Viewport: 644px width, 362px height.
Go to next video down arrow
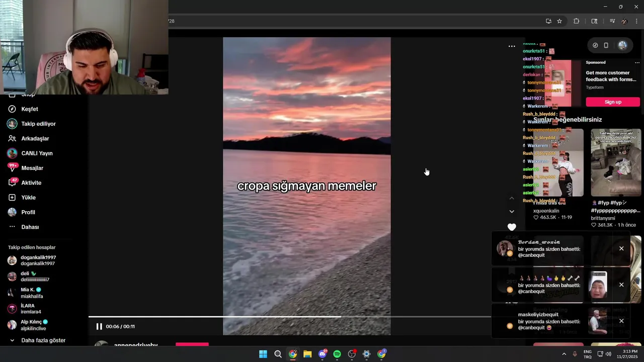512,212
